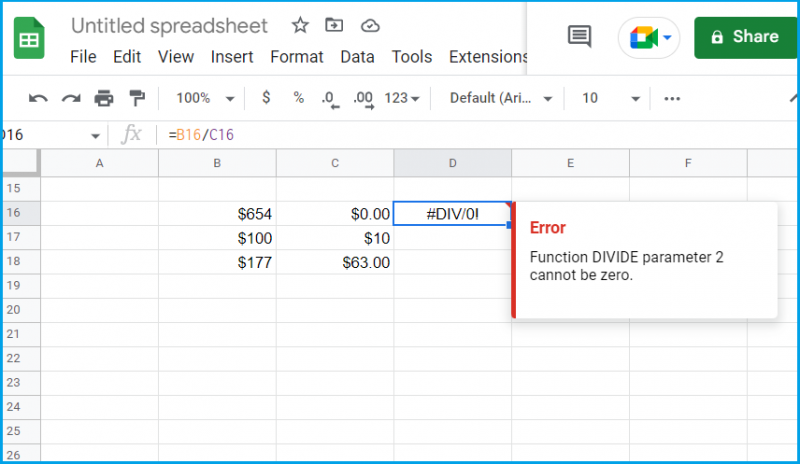Apply currency format with dollar icon
800x464 pixels.
tap(266, 97)
